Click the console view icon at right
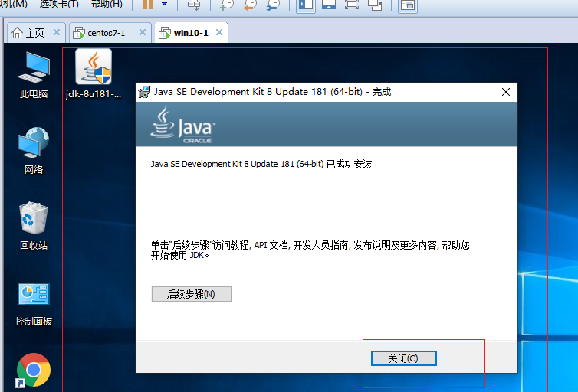Image resolution: width=578 pixels, height=392 pixels. [408, 5]
